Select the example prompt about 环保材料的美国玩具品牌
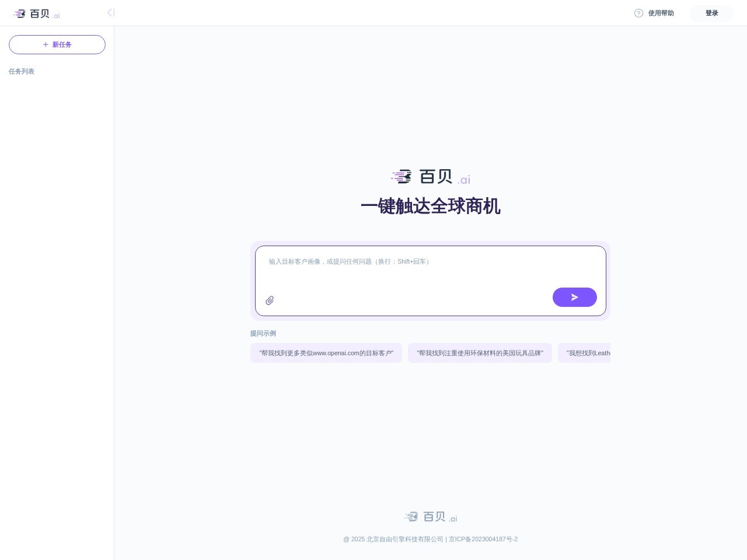 coord(480,353)
